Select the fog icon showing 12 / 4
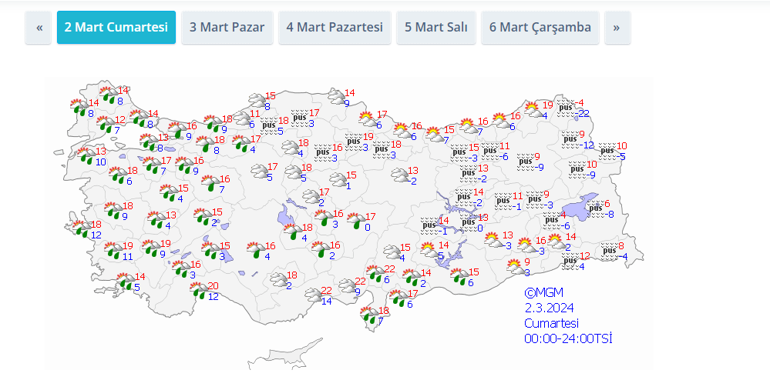Viewport: 770px width, 380px height. point(571,261)
